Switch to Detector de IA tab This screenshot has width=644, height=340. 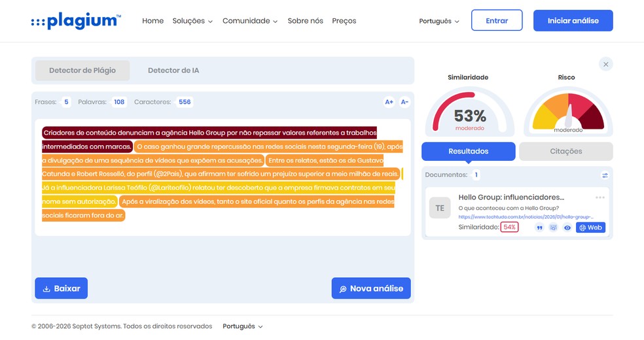tap(173, 71)
